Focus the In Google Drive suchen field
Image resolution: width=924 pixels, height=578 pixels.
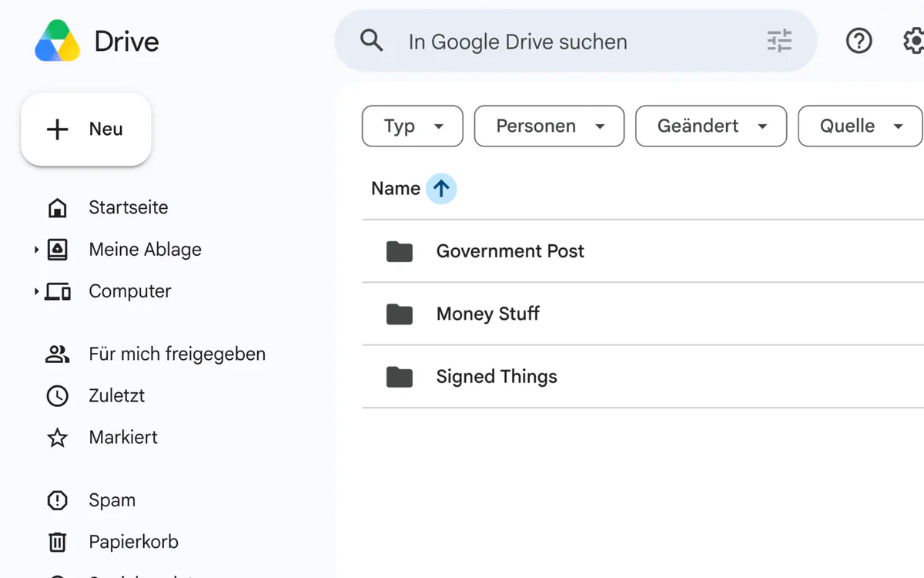[575, 41]
